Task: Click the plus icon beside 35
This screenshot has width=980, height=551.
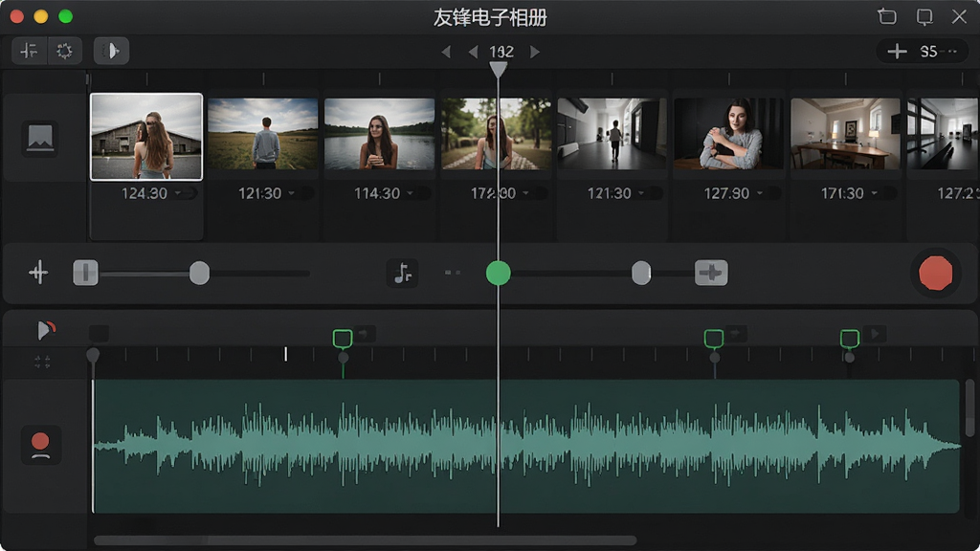Action: click(897, 52)
